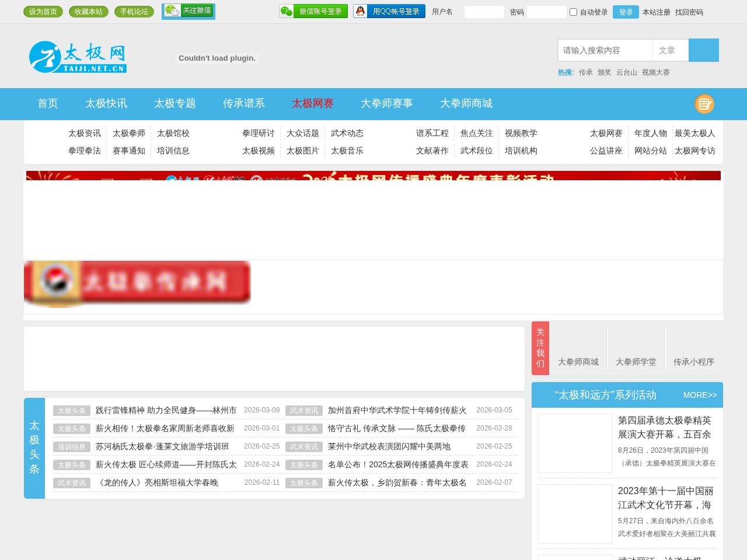Screen dimensions: 747x560
Task: Select 太极网赛 in the navigation bar
Action: 312,104
